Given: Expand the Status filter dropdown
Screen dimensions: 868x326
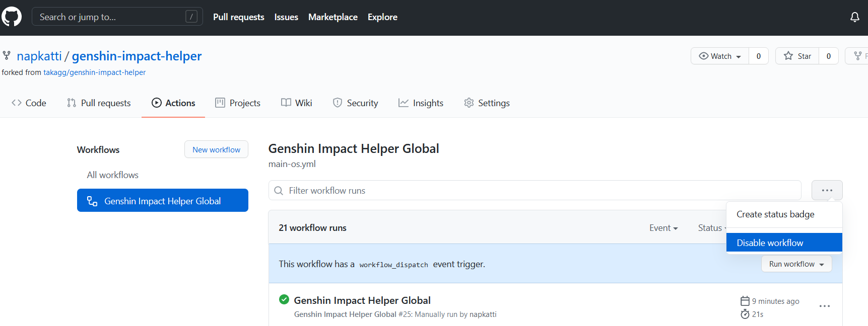Looking at the screenshot, I should tap(712, 228).
